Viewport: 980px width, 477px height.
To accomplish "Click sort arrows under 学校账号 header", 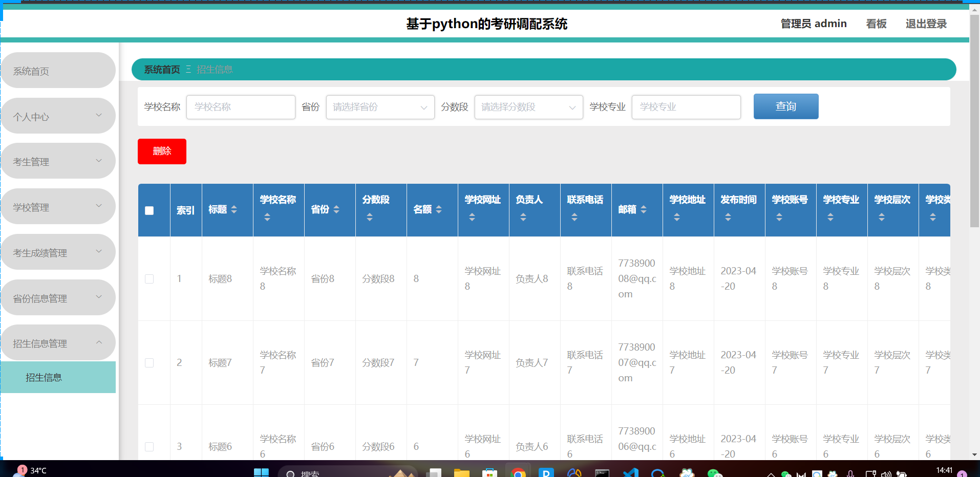I will (x=779, y=217).
